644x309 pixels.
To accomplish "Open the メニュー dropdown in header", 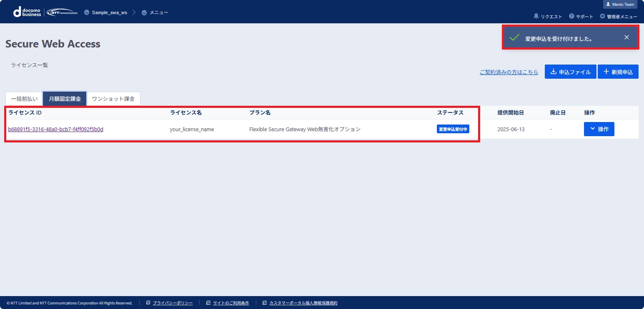I will (155, 12).
